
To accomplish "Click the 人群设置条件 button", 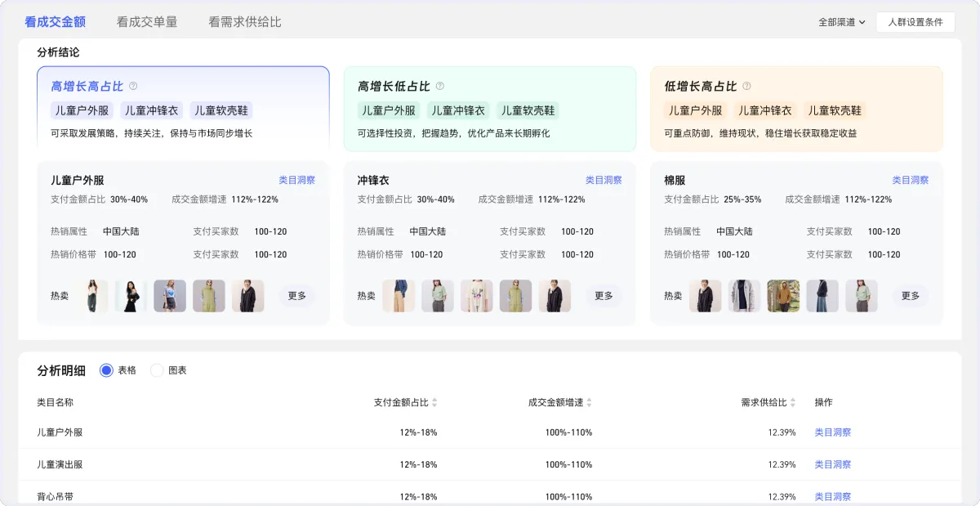I will pos(915,22).
